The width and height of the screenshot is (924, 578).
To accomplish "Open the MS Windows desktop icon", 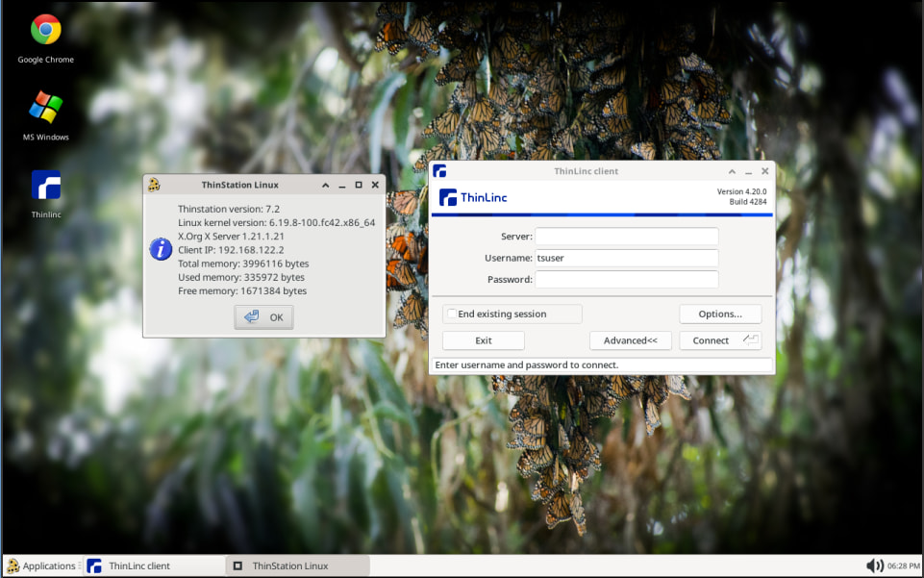I will pyautogui.click(x=46, y=108).
